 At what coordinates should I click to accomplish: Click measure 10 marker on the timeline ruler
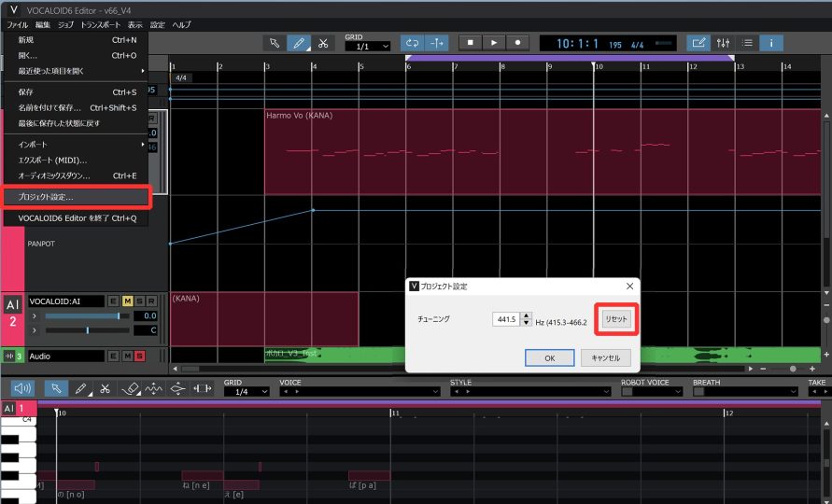pos(598,67)
